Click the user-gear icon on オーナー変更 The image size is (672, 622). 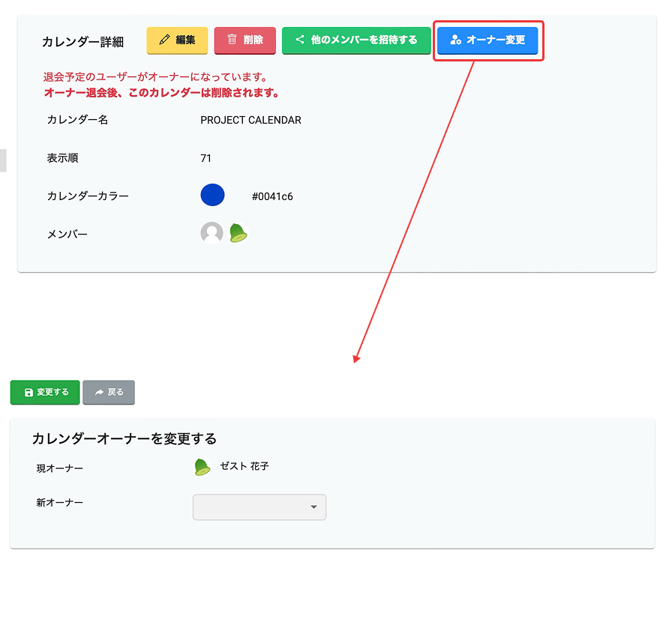(x=454, y=40)
